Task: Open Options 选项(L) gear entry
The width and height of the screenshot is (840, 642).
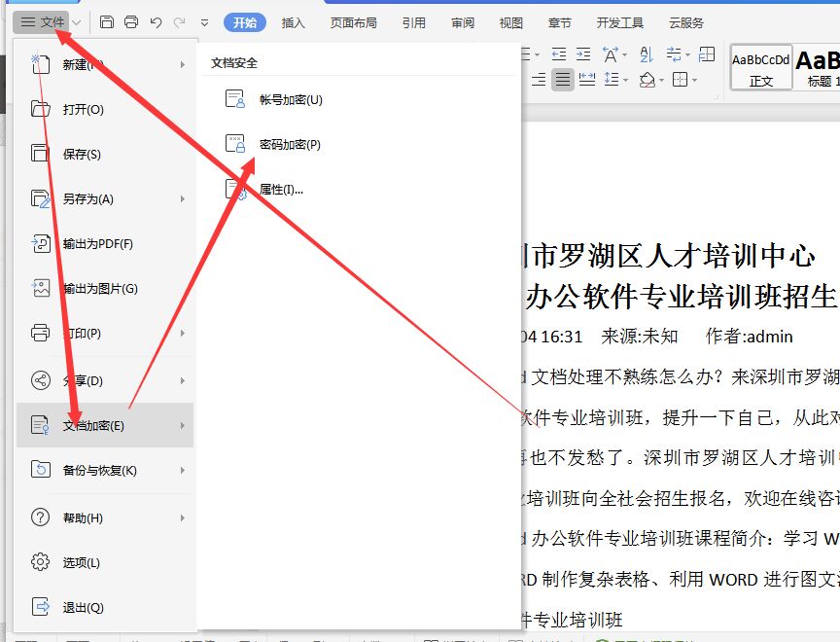Action: tap(81, 562)
